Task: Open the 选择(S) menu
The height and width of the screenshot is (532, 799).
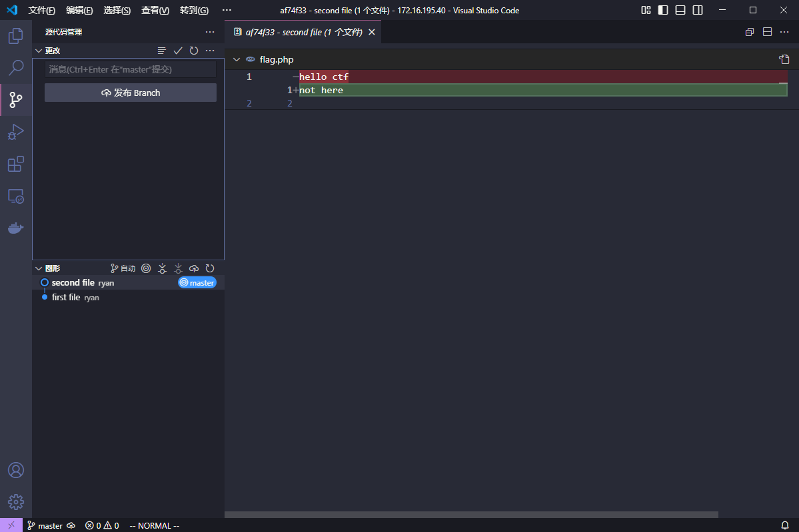Action: click(117, 10)
